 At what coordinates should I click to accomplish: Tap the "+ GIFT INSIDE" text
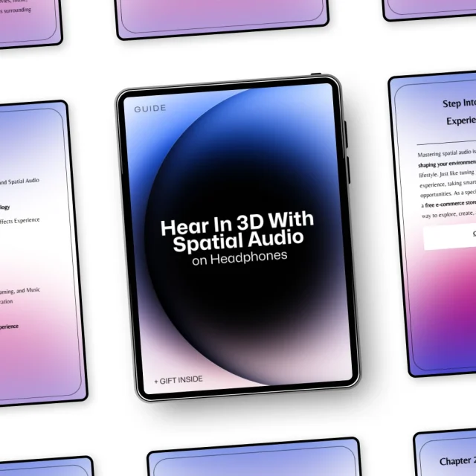point(178,379)
